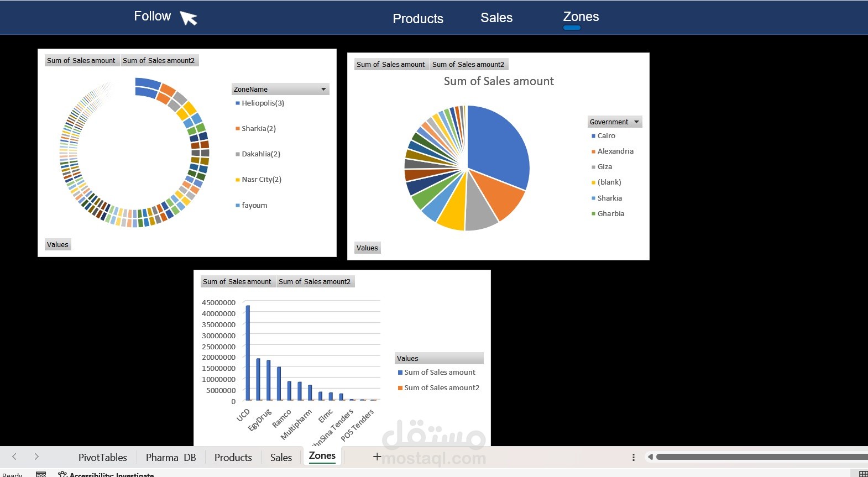The height and width of the screenshot is (477, 868).
Task: Select Sharkia in the Government legend
Action: [x=606, y=198]
